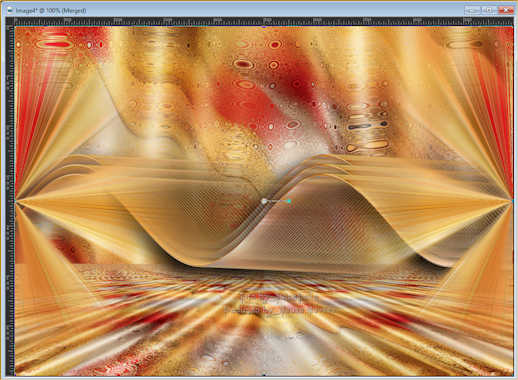This screenshot has width=518, height=380.
Task: Click the bottom-center selection handle
Action: 264,376
